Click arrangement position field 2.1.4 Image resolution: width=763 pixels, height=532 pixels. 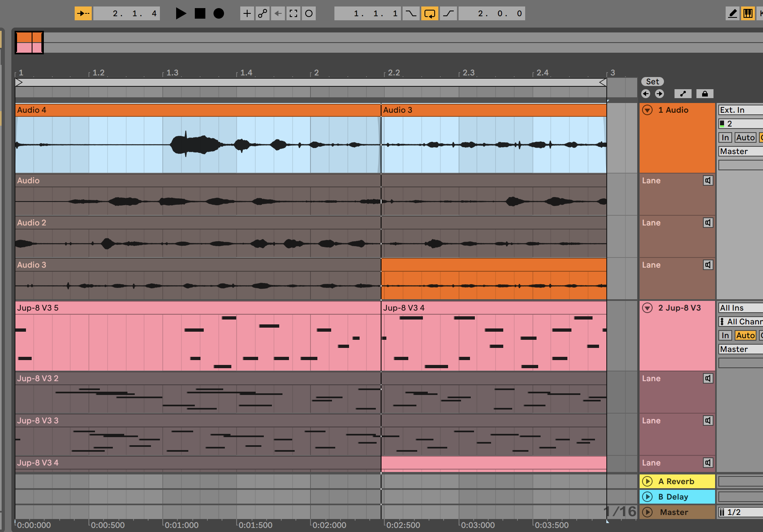pyautogui.click(x=127, y=13)
